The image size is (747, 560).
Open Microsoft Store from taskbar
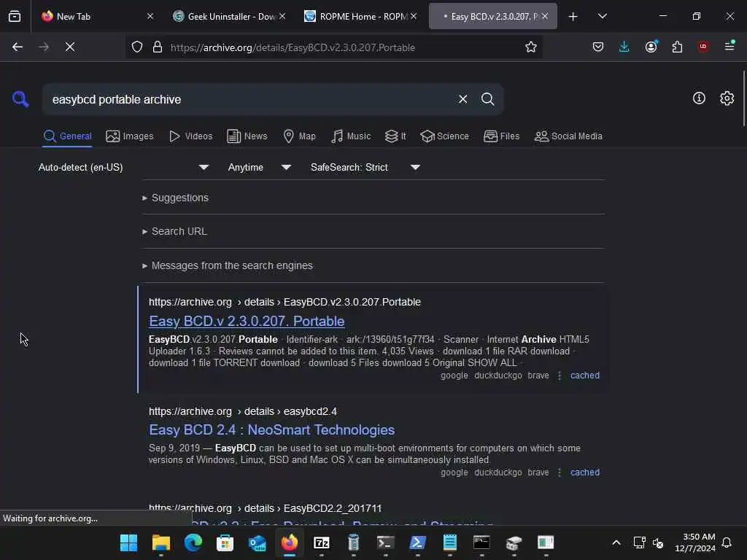225,542
